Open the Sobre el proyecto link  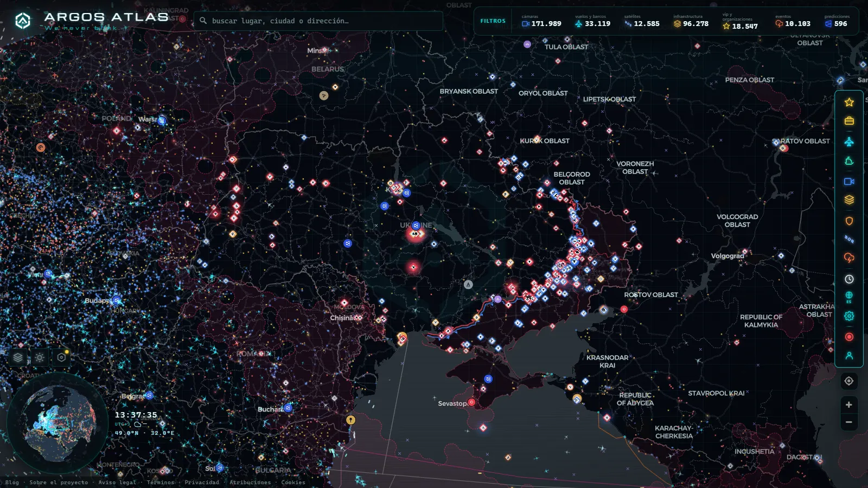pyautogui.click(x=59, y=482)
